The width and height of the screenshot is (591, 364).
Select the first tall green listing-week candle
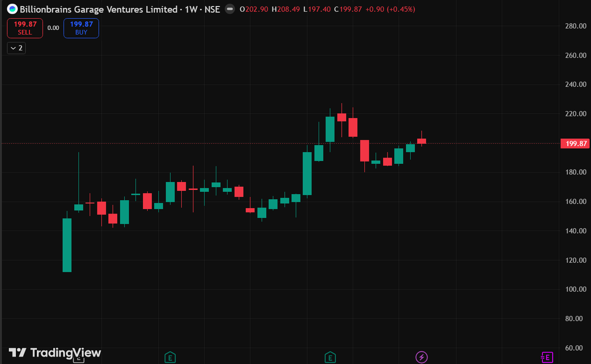(67, 245)
